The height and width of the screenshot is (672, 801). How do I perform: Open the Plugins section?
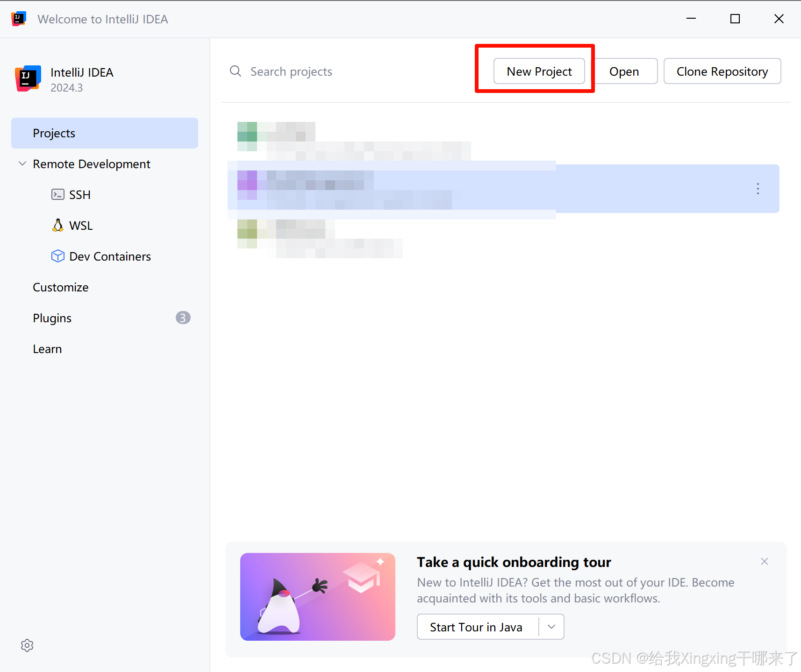pos(52,318)
